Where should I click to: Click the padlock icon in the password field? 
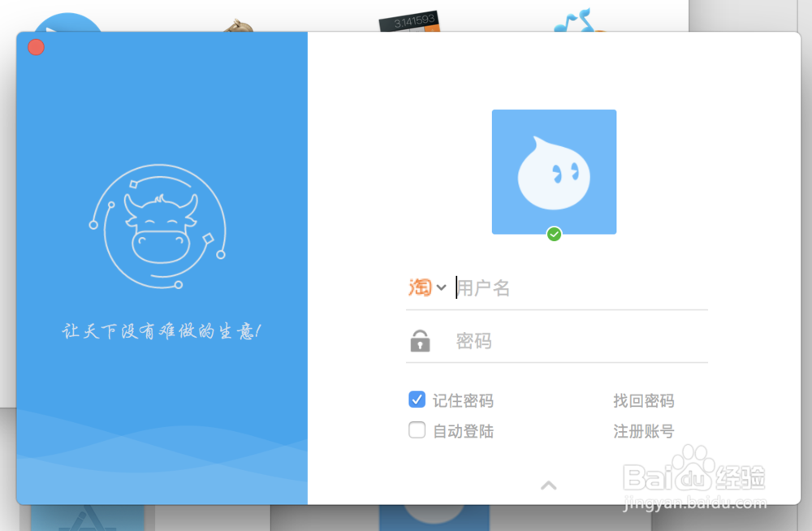[421, 340]
